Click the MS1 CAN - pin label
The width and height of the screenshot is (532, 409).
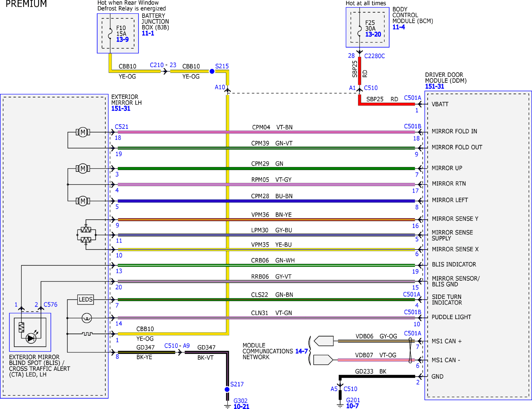446,360
